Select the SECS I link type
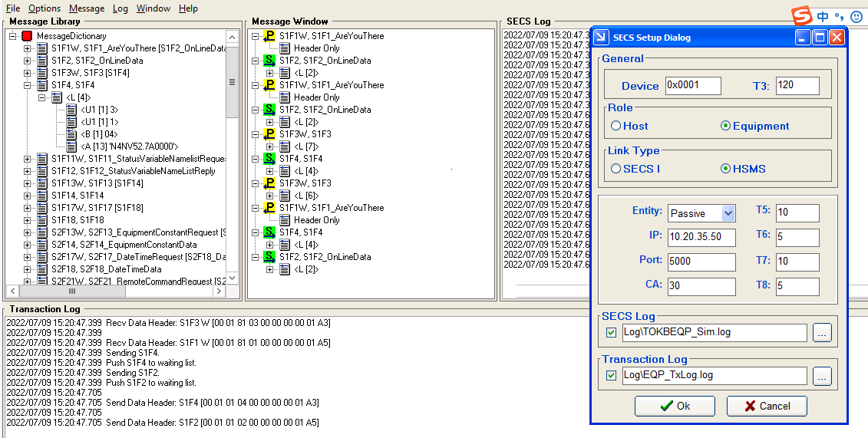Viewport: 868px width, 438px height. click(x=616, y=169)
